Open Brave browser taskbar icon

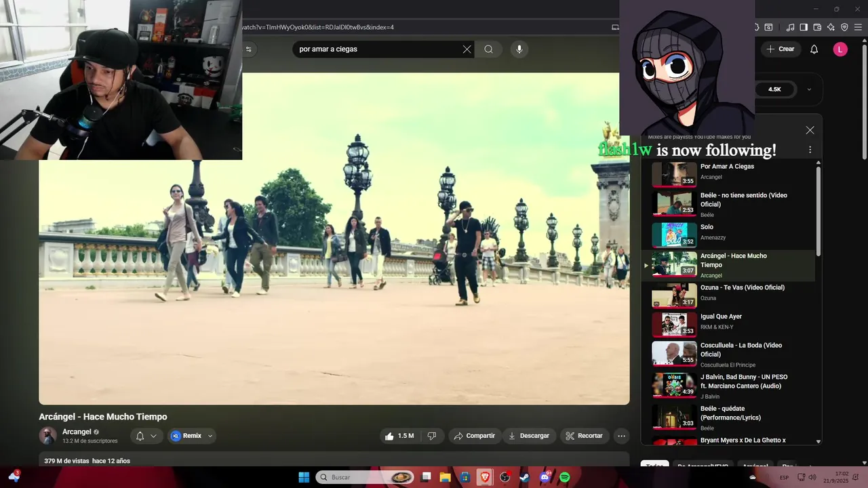coord(485,477)
